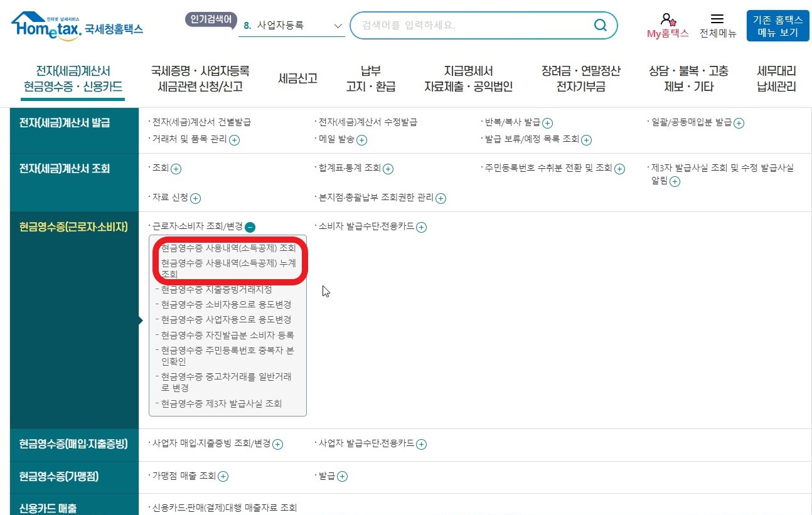Expand 일괄/공동매입분 발급 plus icon
Image resolution: width=812 pixels, height=515 pixels.
point(739,123)
